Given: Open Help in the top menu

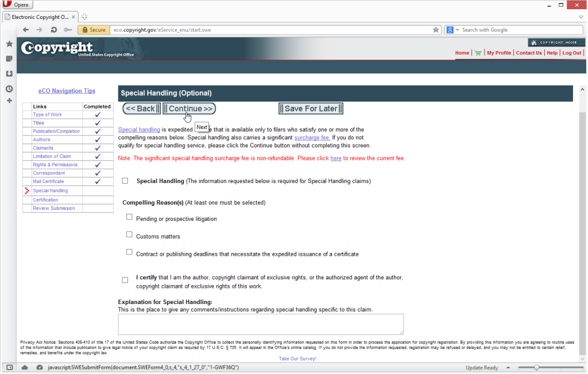Looking at the screenshot, I should click(x=552, y=53).
